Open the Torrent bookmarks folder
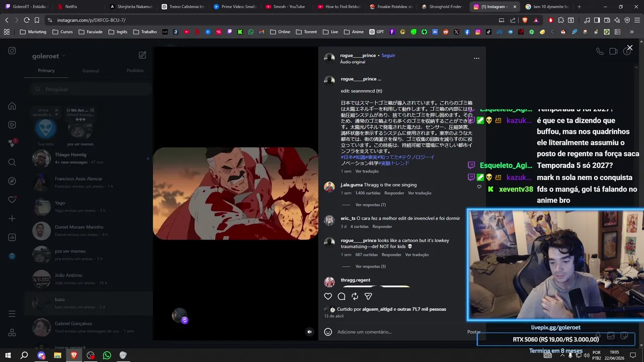 [x=306, y=32]
